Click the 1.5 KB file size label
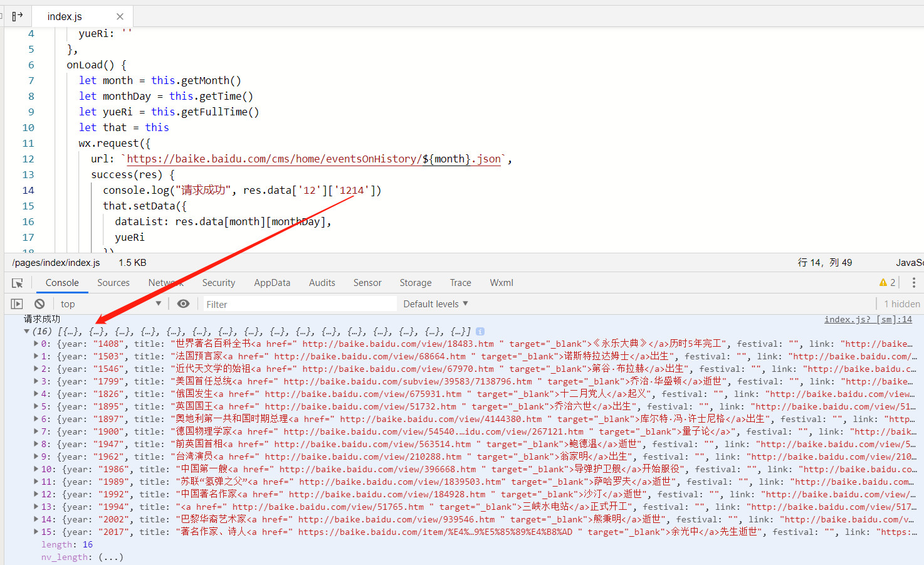This screenshot has height=565, width=924. [x=132, y=263]
